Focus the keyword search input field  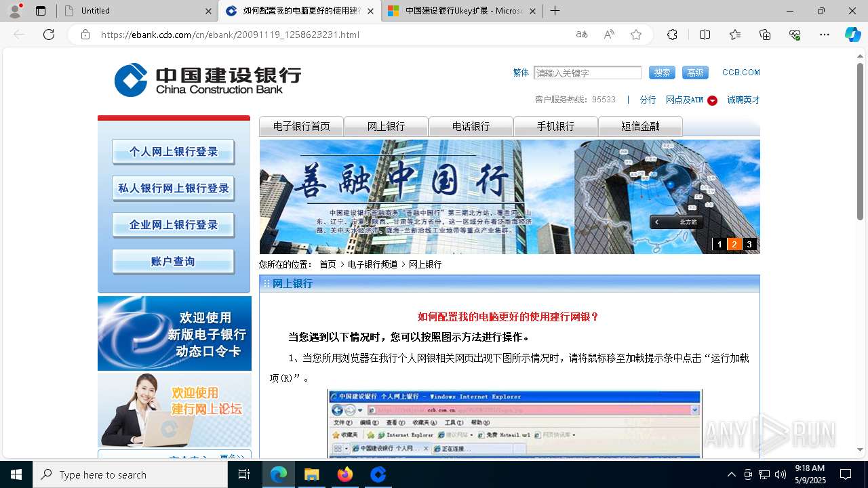(587, 73)
